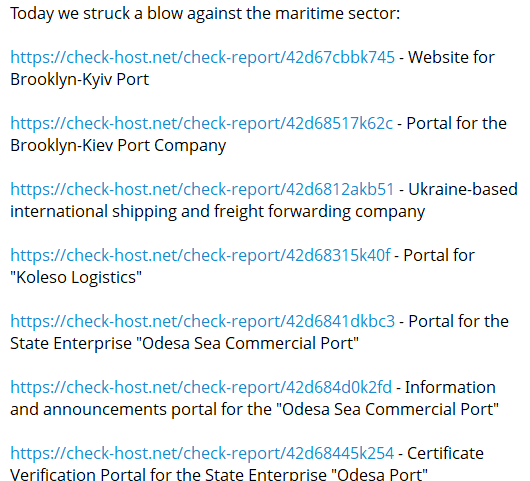The width and height of the screenshot is (530, 481).
Task: Click "international shipping and freight forwarding company" text
Action: 217,212
